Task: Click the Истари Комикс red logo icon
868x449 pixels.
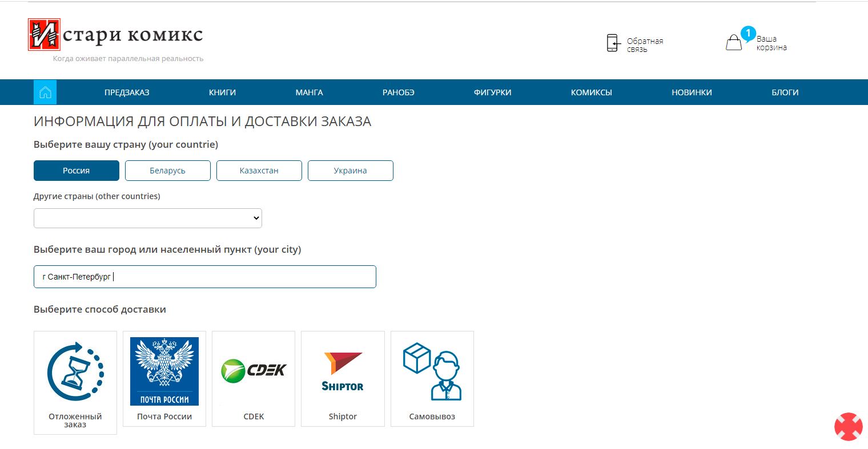Action: [x=44, y=35]
